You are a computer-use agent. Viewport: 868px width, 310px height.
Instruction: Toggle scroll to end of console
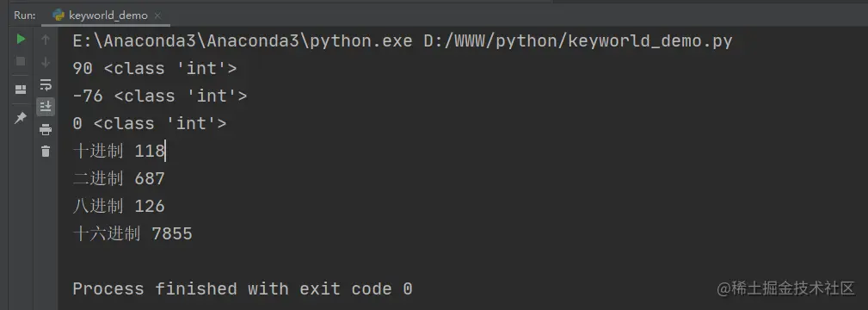(46, 107)
